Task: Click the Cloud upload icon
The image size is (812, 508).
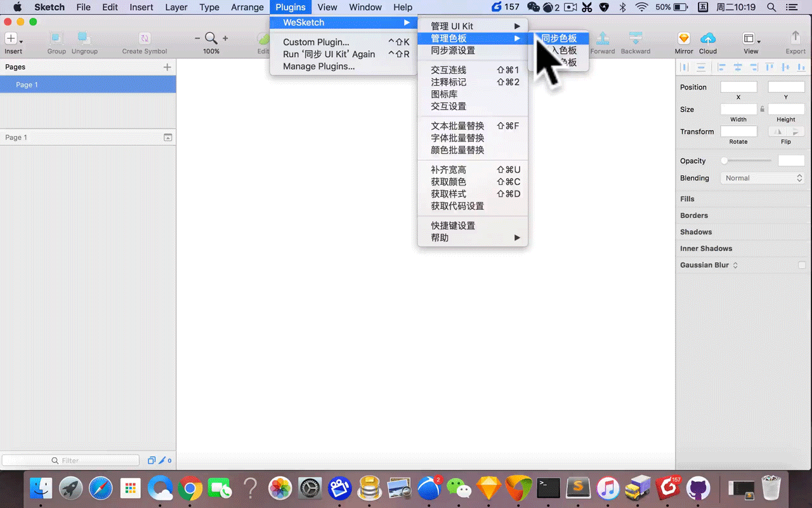Action: 708,38
